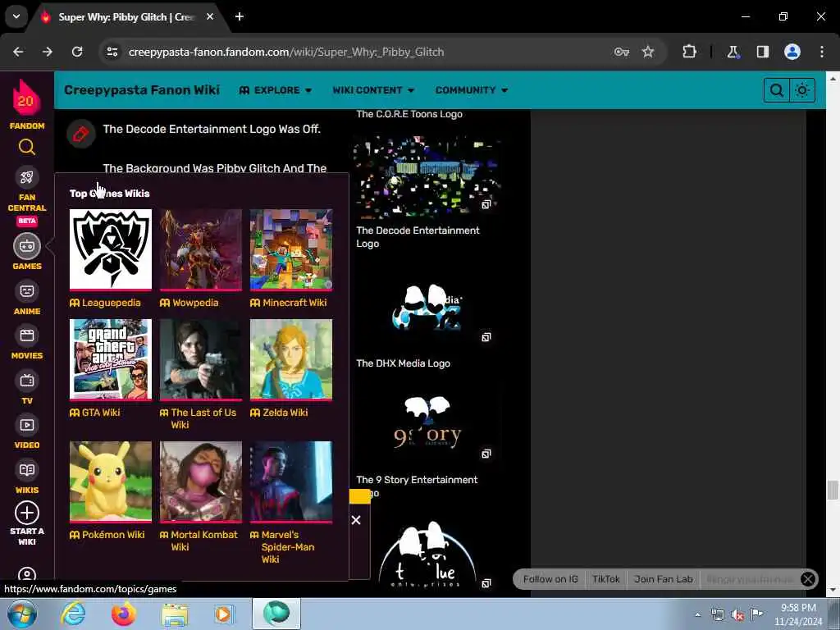Click the Decode Entertainment glitch logo thumbnail
Screen dimensions: 840x630
tap(427, 176)
